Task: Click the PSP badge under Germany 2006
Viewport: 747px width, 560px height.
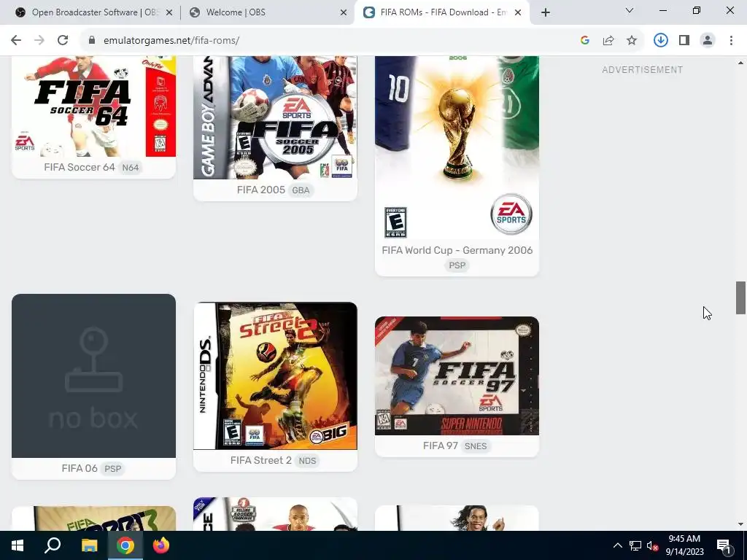Action: coord(457,265)
